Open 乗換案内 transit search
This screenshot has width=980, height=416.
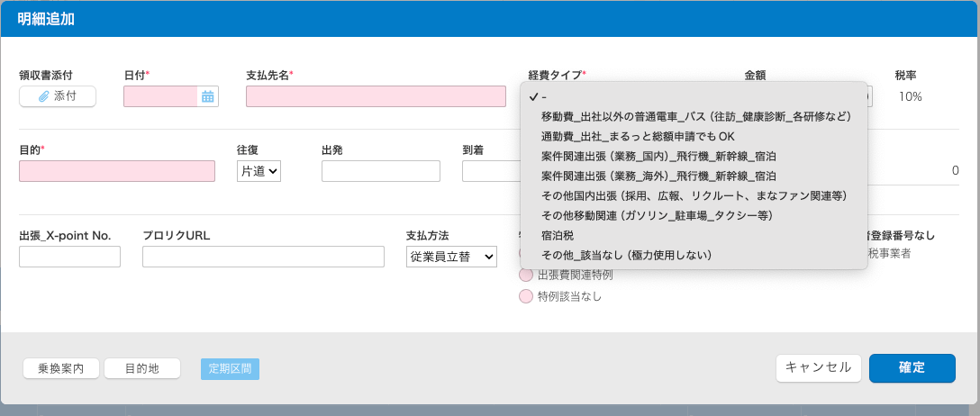coord(61,368)
